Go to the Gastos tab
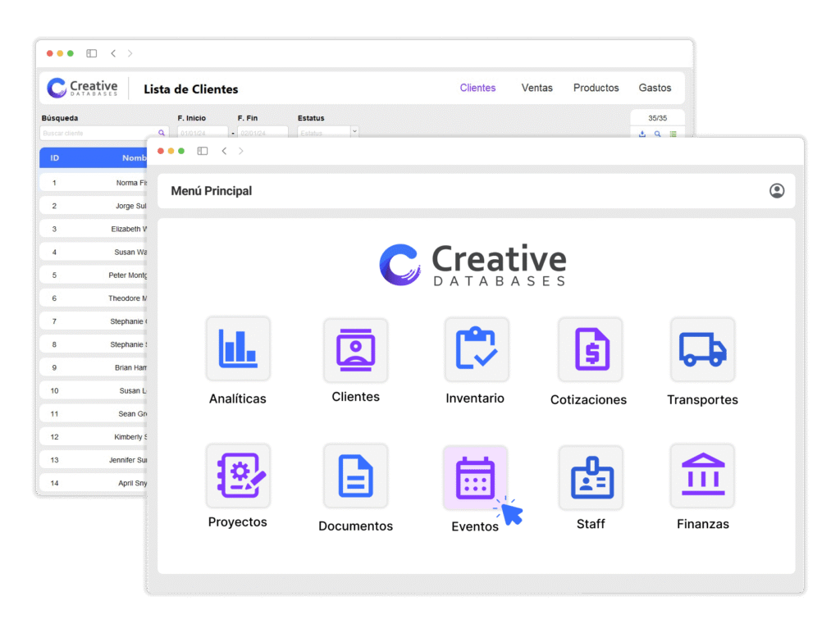This screenshot has height=633, width=840. pyautogui.click(x=655, y=88)
